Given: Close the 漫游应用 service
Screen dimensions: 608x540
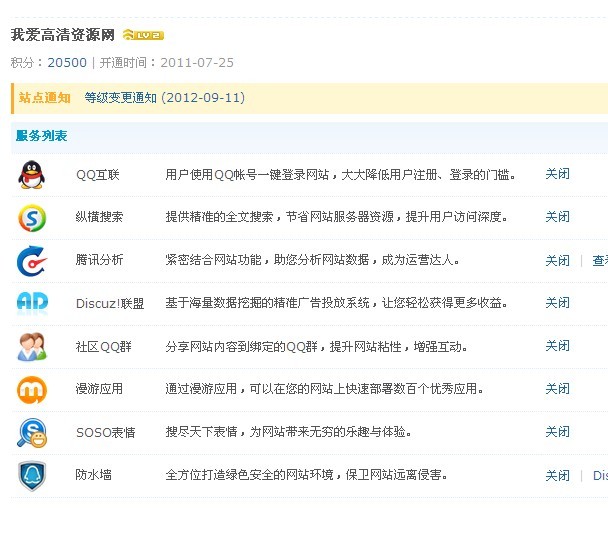Looking at the screenshot, I should click(557, 389).
